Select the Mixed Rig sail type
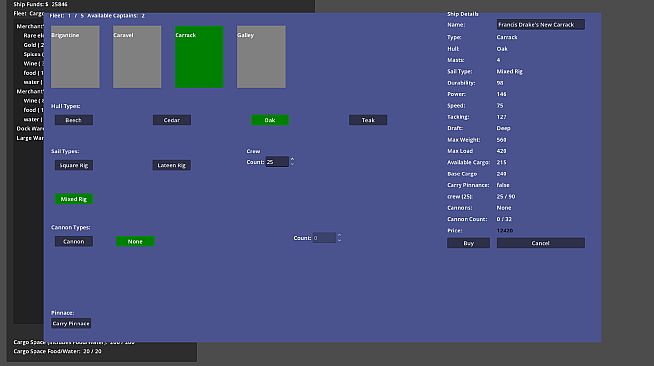The image size is (654, 366). (74, 199)
